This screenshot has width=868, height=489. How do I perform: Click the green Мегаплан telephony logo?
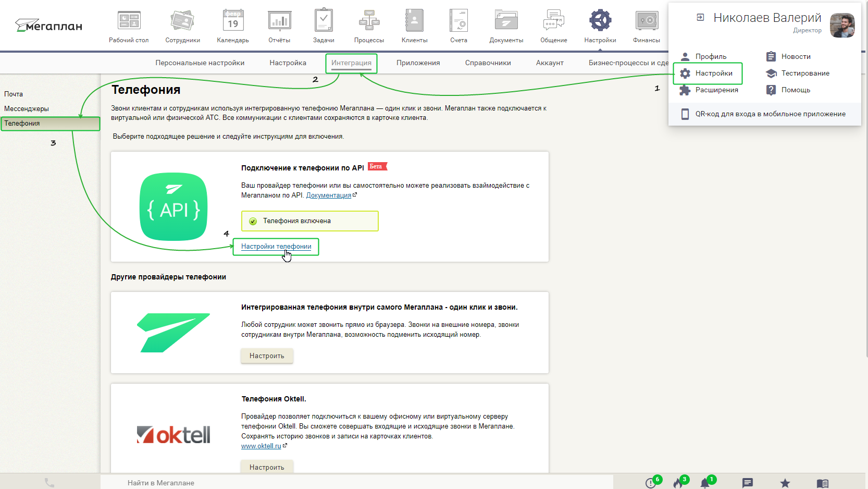[x=173, y=333]
